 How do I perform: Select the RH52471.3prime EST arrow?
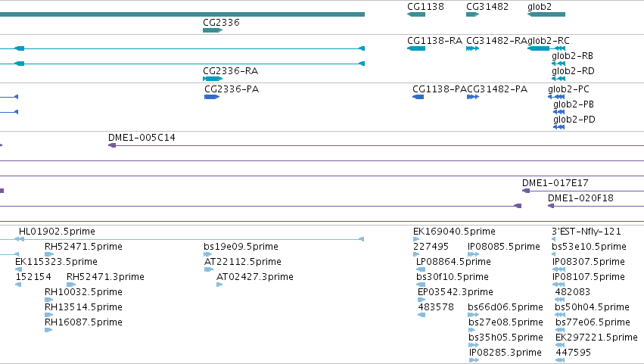tap(71, 285)
